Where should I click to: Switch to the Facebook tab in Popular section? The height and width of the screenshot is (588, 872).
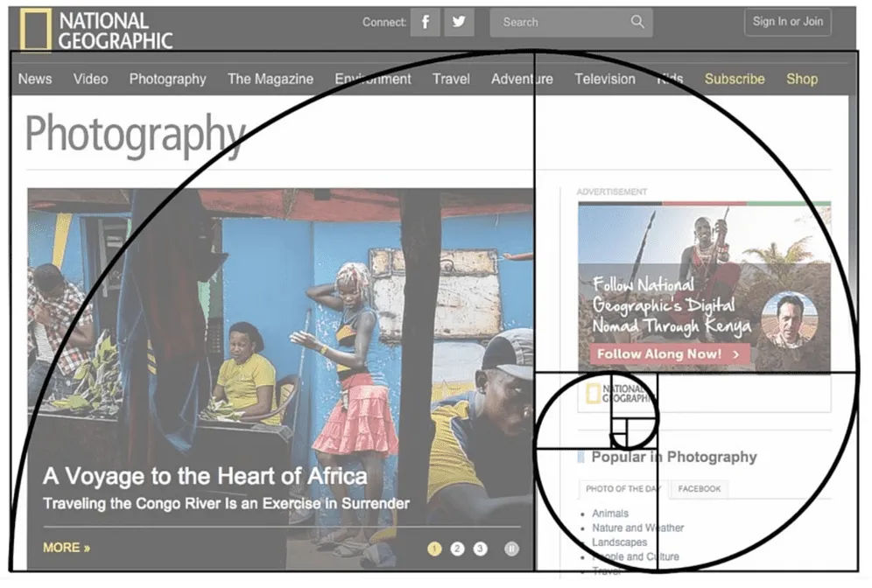(x=700, y=489)
